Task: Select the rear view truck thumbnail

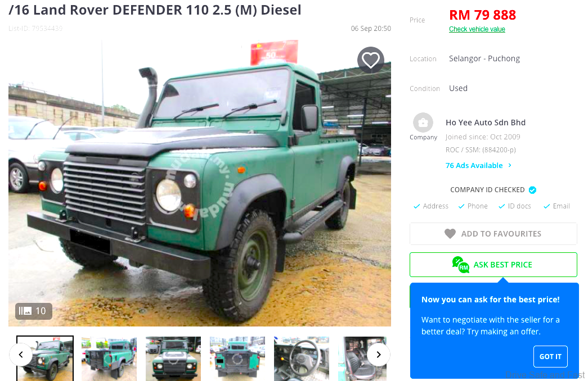Action: pyautogui.click(x=237, y=359)
